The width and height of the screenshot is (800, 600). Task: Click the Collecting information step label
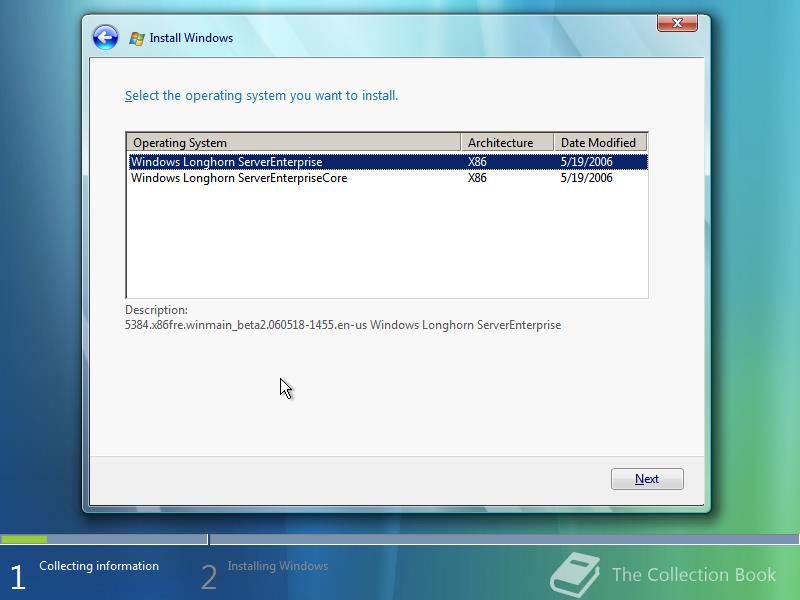[99, 566]
